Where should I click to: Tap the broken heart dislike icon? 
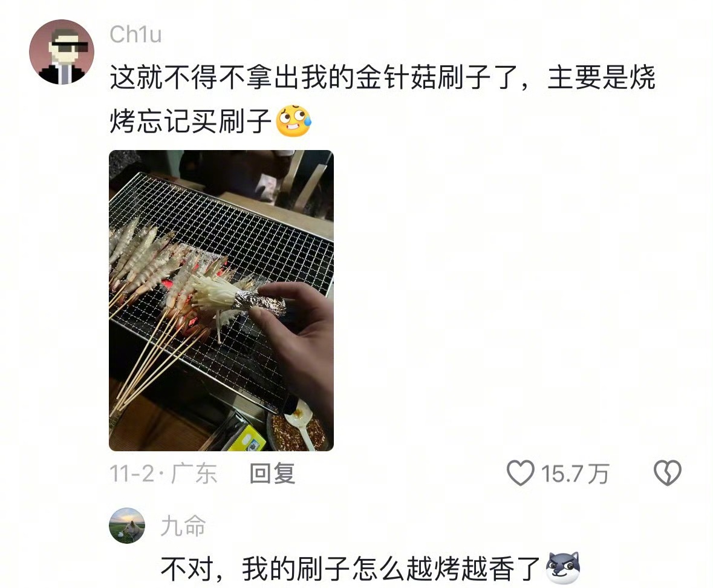pos(668,473)
